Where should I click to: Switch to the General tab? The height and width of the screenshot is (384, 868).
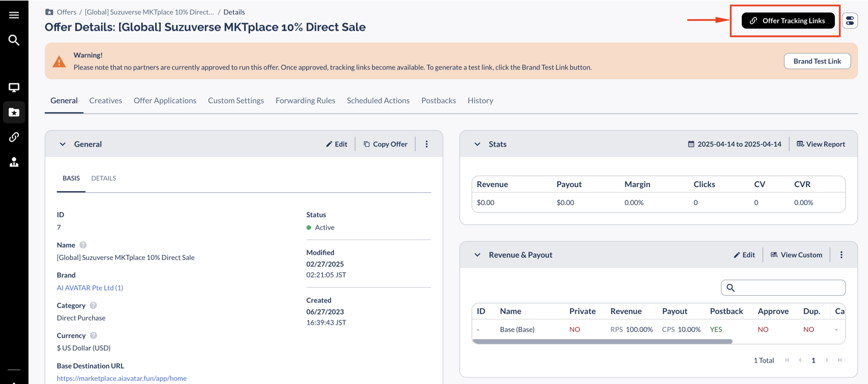(x=64, y=101)
